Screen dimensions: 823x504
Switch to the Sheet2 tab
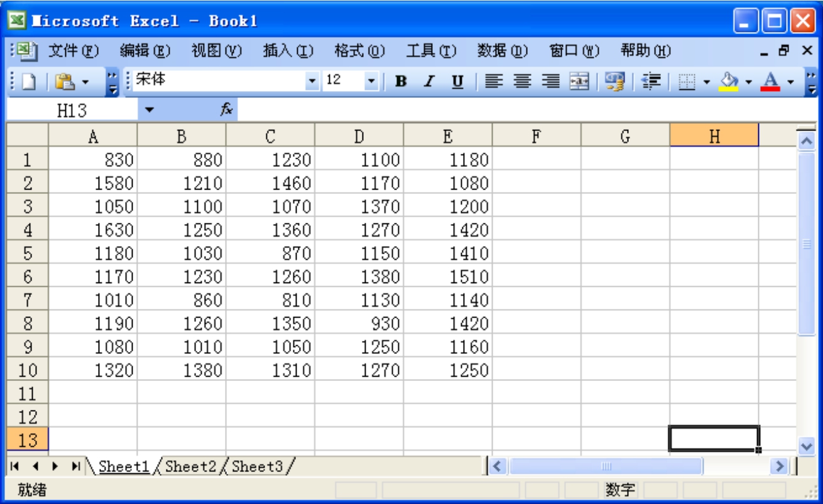(190, 466)
